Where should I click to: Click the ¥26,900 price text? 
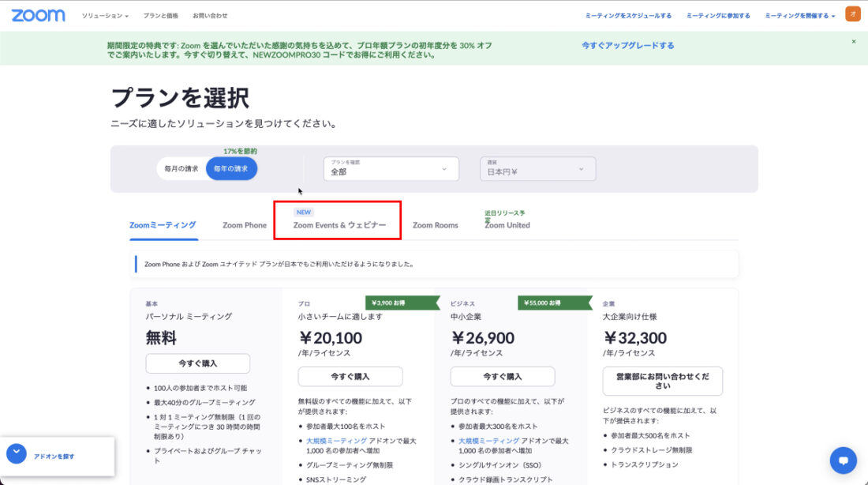(483, 338)
